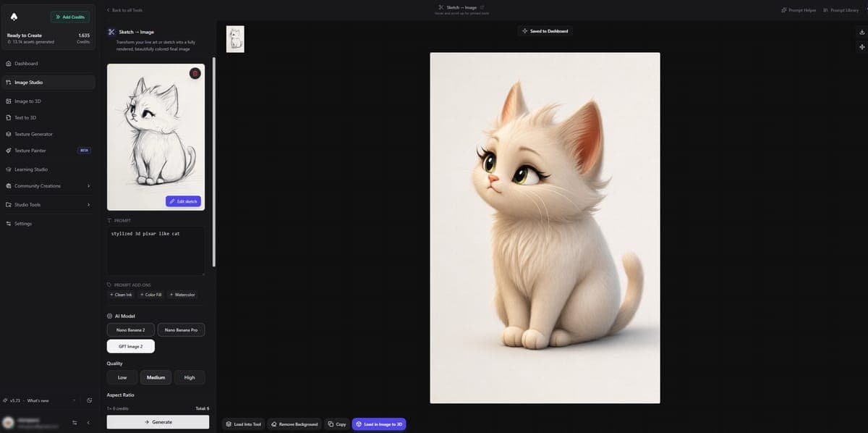This screenshot has width=868, height=433.
Task: Set quality to Medium
Action: (156, 377)
